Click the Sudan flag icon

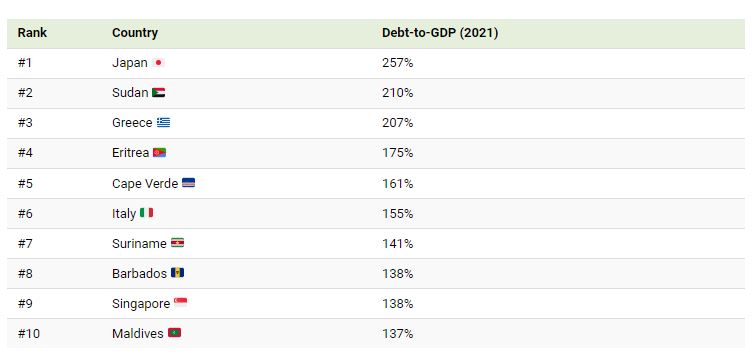159,93
